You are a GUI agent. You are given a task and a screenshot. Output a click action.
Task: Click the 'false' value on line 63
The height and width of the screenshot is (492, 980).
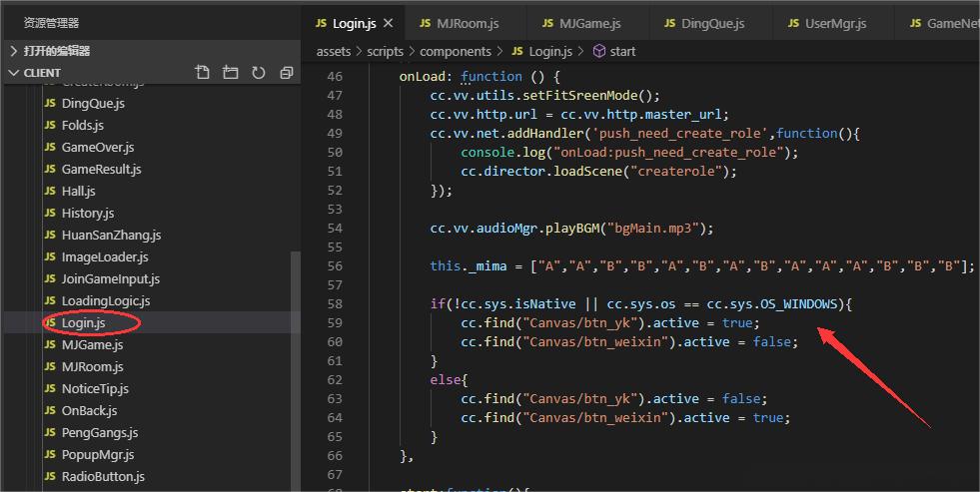741,399
